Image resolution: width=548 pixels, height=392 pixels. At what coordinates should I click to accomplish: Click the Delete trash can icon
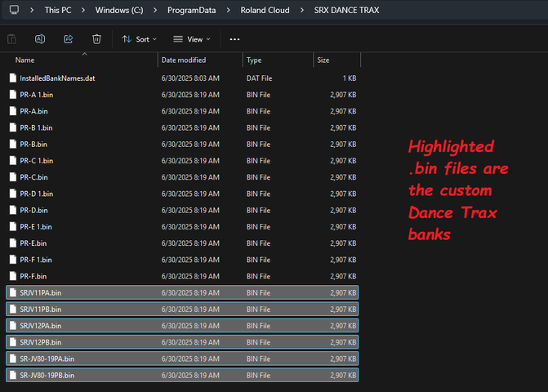(96, 39)
